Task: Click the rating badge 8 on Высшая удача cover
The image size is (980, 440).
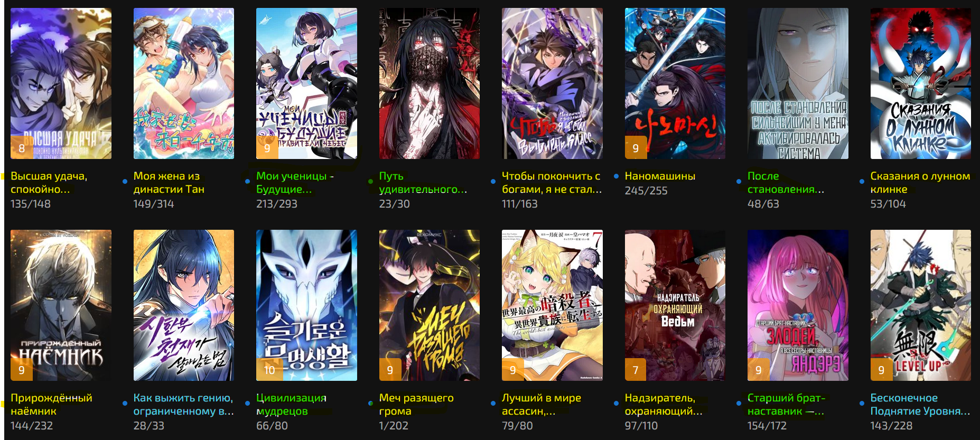Action: pos(22,148)
